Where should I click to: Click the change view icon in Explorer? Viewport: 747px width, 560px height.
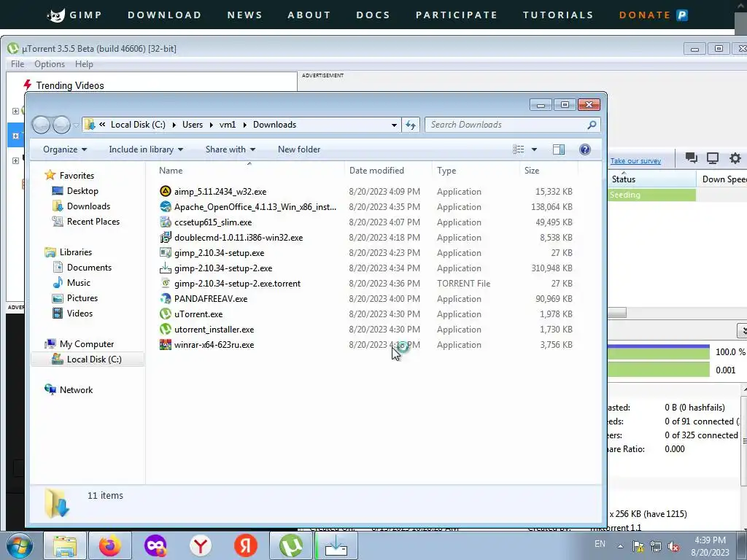pos(519,149)
